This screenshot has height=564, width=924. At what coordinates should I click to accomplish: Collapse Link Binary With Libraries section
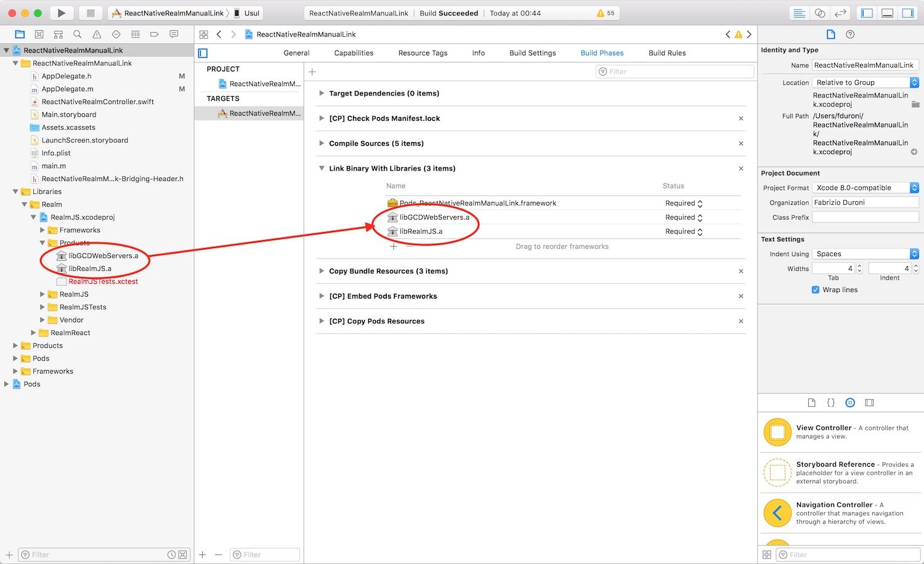pyautogui.click(x=322, y=168)
